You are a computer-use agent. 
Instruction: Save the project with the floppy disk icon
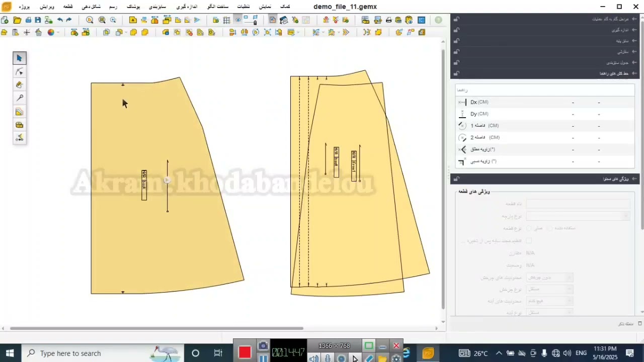coord(38,20)
